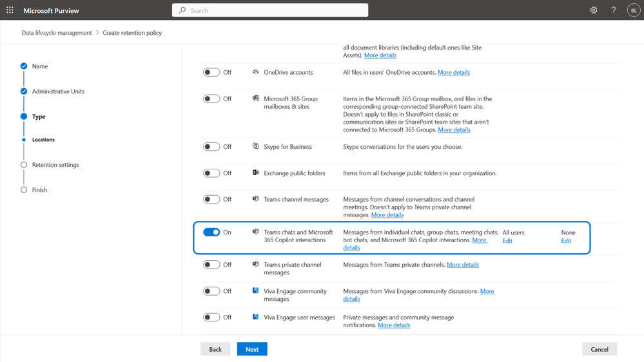Click the Exchange public folders icon
Viewport: 644px width, 362px height.
pyautogui.click(x=256, y=173)
